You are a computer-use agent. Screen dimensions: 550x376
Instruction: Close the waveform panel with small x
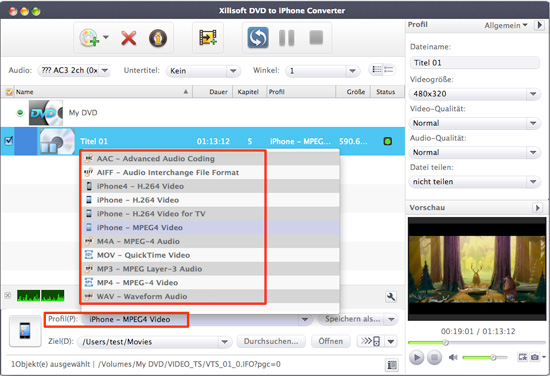pos(8,295)
